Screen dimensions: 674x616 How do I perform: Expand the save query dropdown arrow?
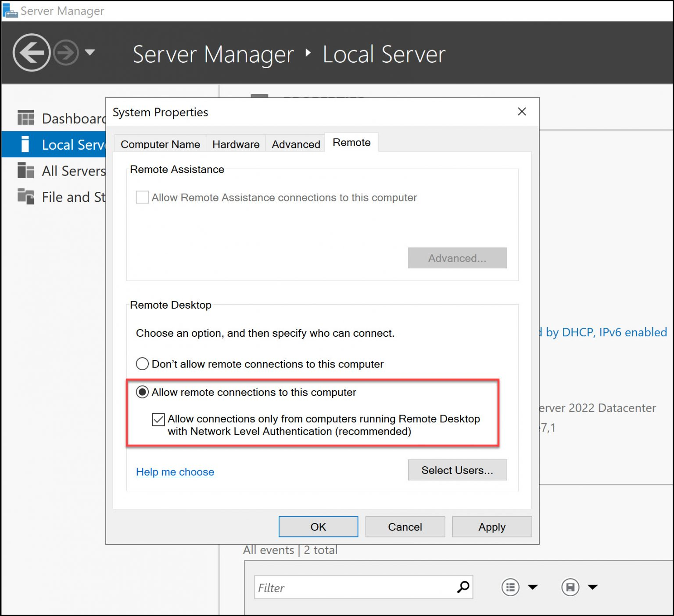click(592, 587)
